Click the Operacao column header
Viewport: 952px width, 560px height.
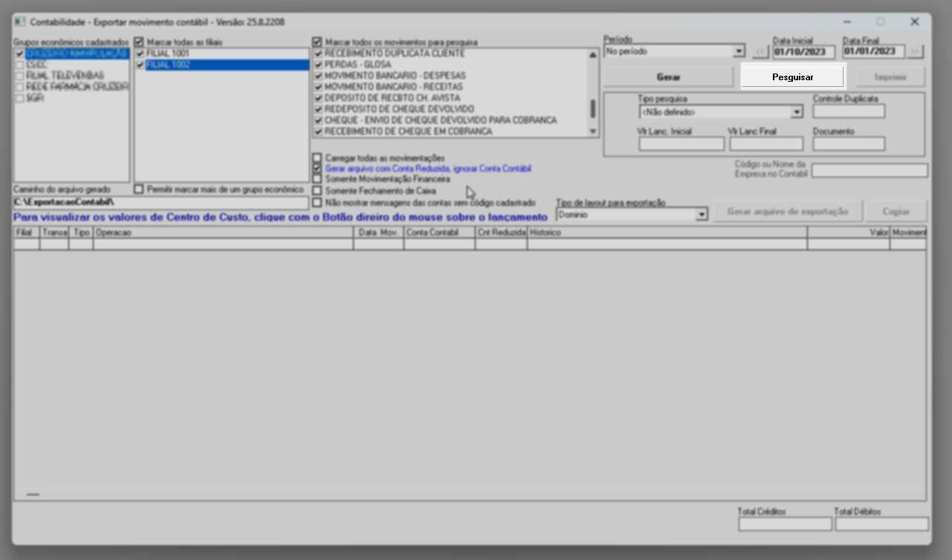point(224,232)
